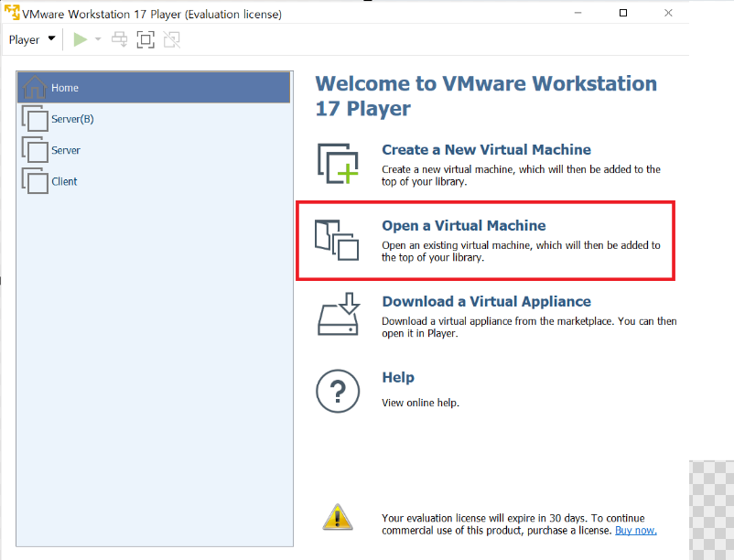Click Download a Virtual Appliance heading

486,301
